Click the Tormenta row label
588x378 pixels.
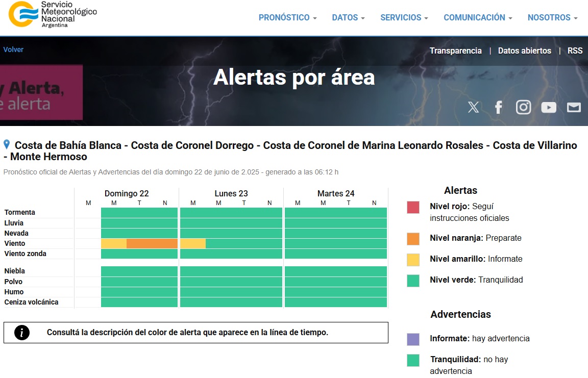[x=19, y=212]
